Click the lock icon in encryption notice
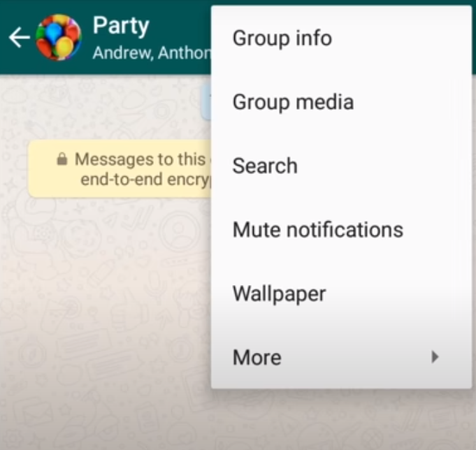This screenshot has width=476, height=450. 62,159
